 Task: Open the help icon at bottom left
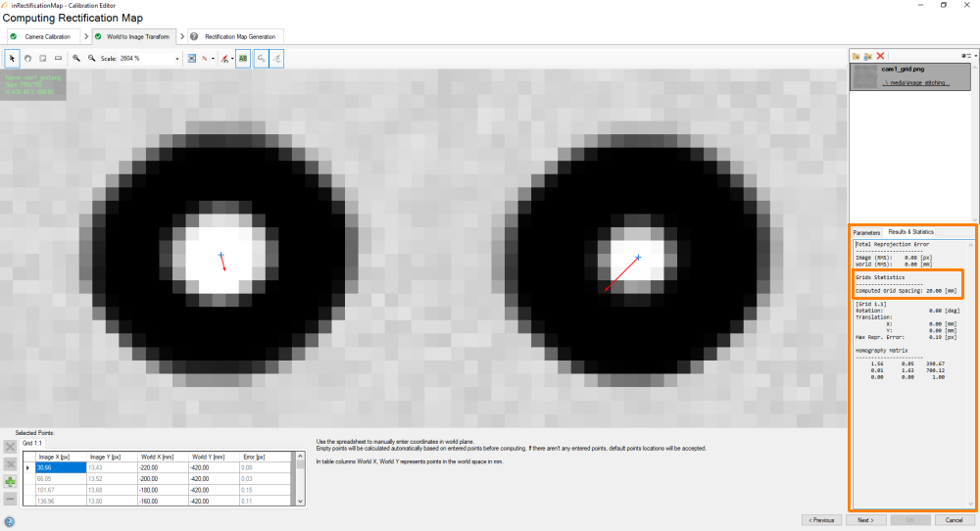(9, 521)
